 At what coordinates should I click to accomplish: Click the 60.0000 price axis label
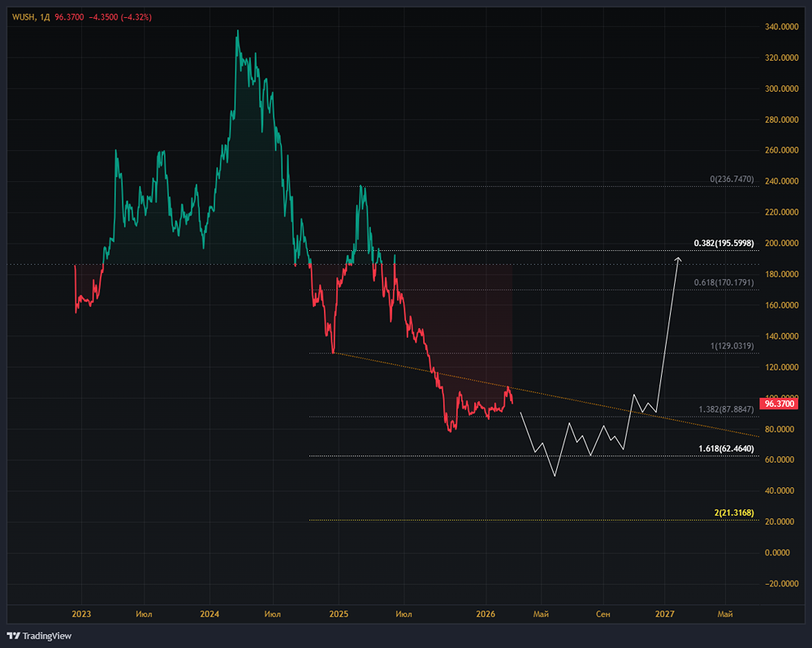click(x=780, y=460)
